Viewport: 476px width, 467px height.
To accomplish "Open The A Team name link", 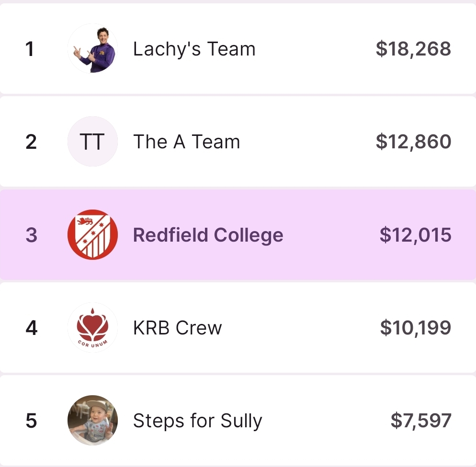I will click(x=186, y=142).
